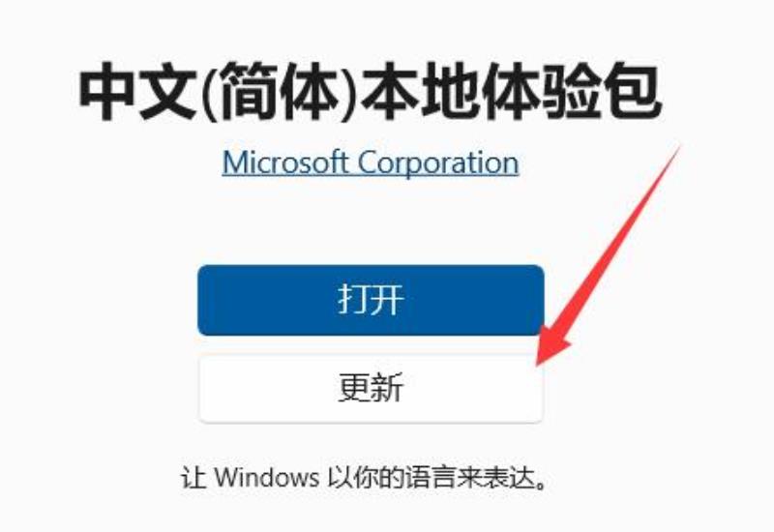Click the white 更新 button
Image resolution: width=774 pixels, height=532 pixels.
(x=371, y=388)
